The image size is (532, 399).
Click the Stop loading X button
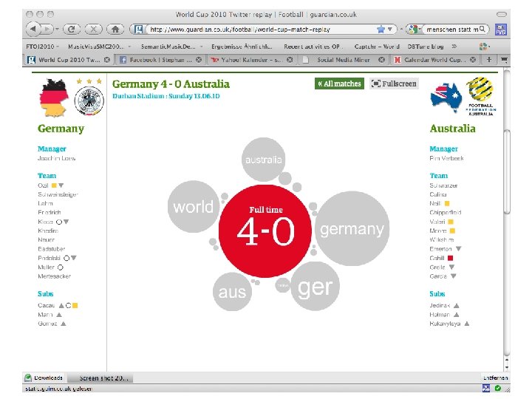(93, 30)
